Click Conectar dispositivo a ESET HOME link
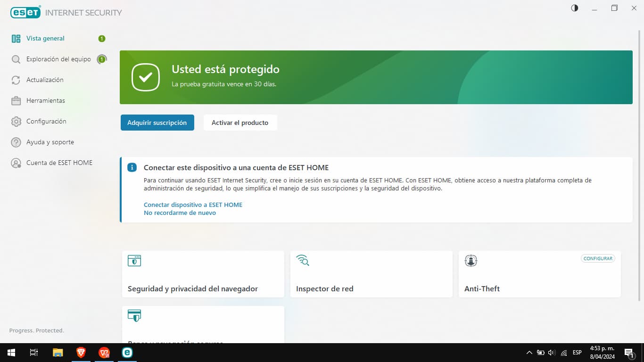Image resolution: width=644 pixels, height=362 pixels. [x=193, y=205]
